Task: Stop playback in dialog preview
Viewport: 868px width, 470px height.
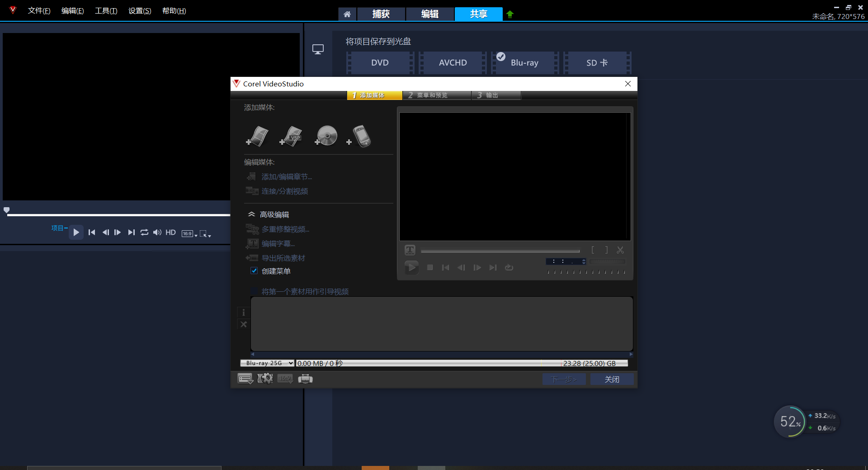Action: [x=430, y=267]
